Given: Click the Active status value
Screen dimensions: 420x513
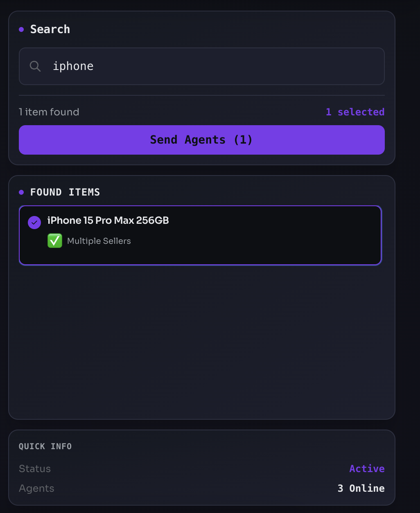Looking at the screenshot, I should point(367,469).
